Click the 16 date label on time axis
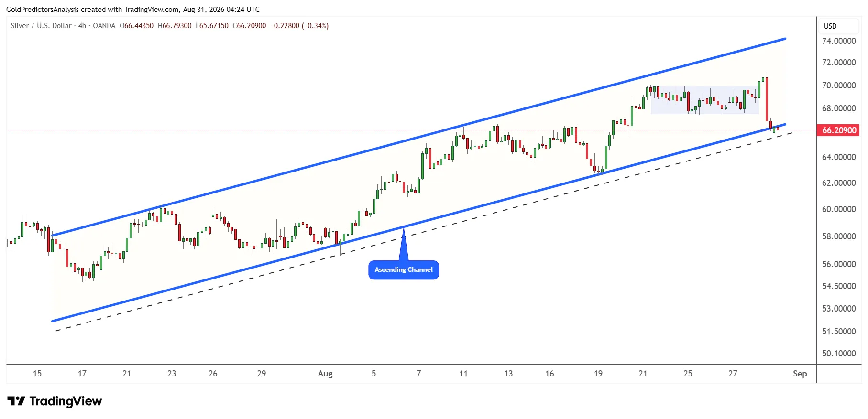The height and width of the screenshot is (419, 868). 549,374
